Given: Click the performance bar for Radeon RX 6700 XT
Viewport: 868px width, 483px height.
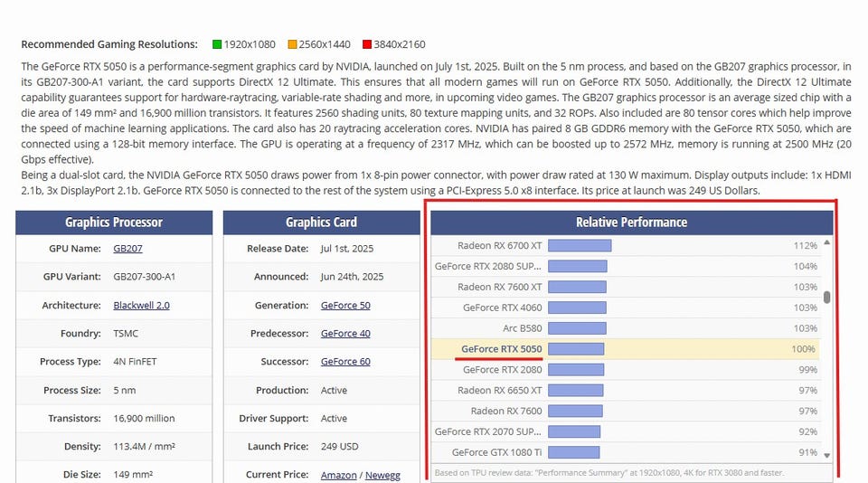Looking at the screenshot, I should click(580, 245).
